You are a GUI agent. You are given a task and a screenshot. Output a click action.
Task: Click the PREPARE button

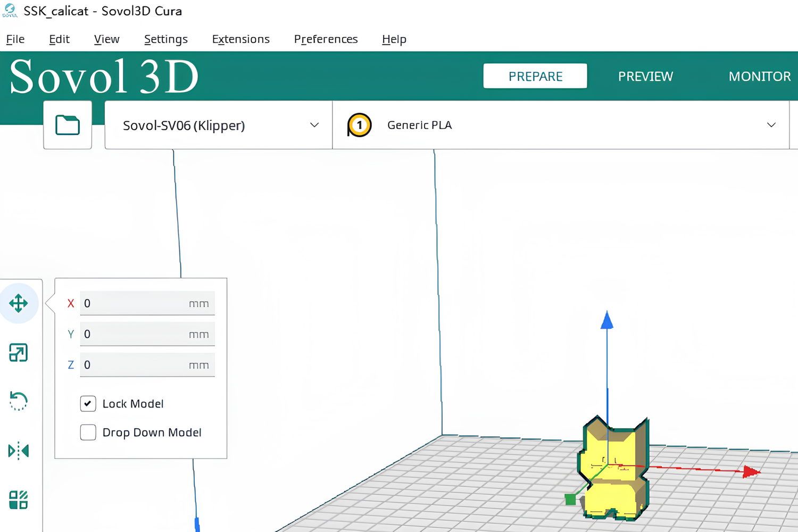tap(535, 76)
